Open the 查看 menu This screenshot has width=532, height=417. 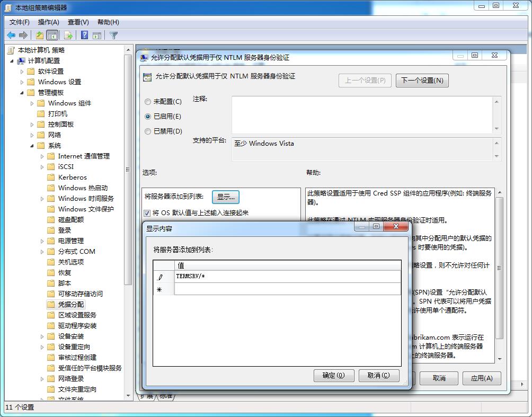[77, 22]
